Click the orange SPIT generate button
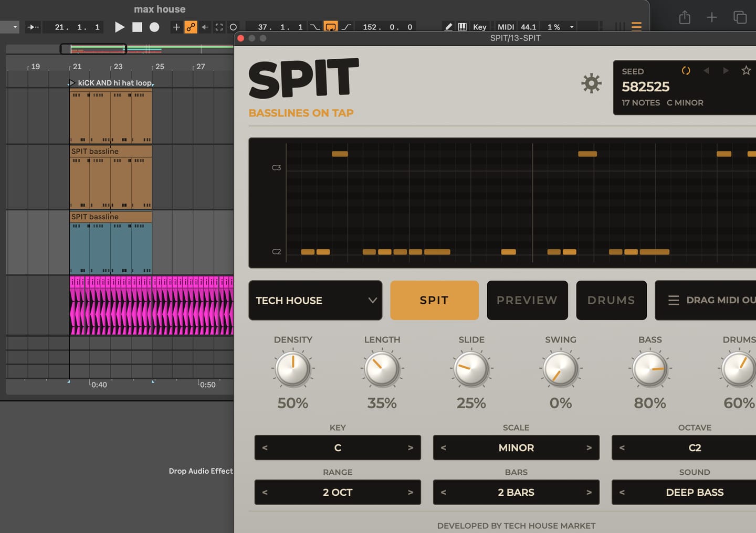Screen dimensions: 756x533 point(434,300)
